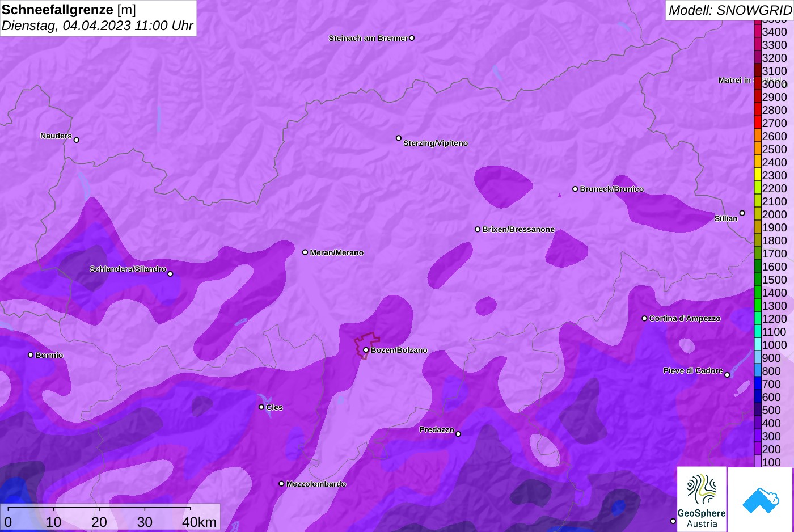Viewport: 794px width, 532px height.
Task: Click the Brixen/Bressanone marker dot
Action: (478, 229)
